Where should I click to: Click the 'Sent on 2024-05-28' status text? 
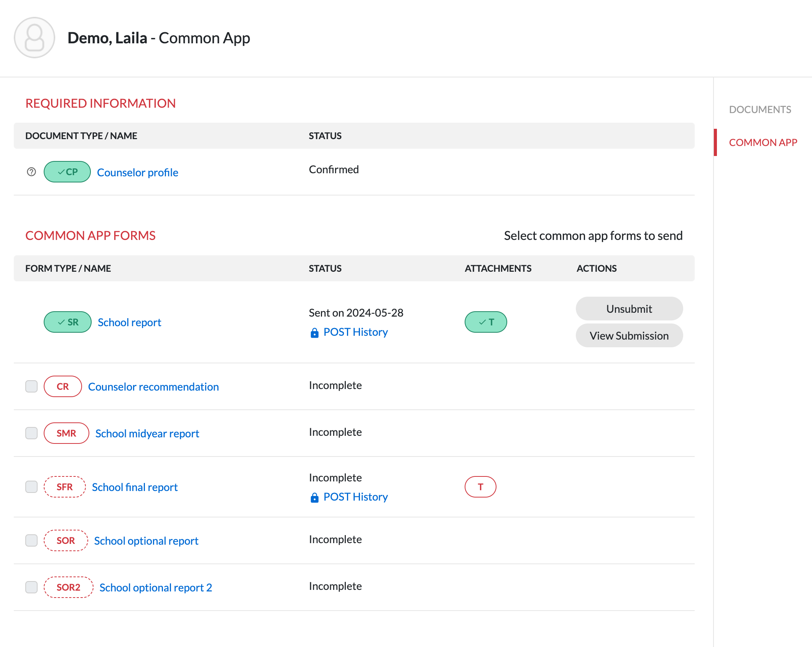[356, 313]
